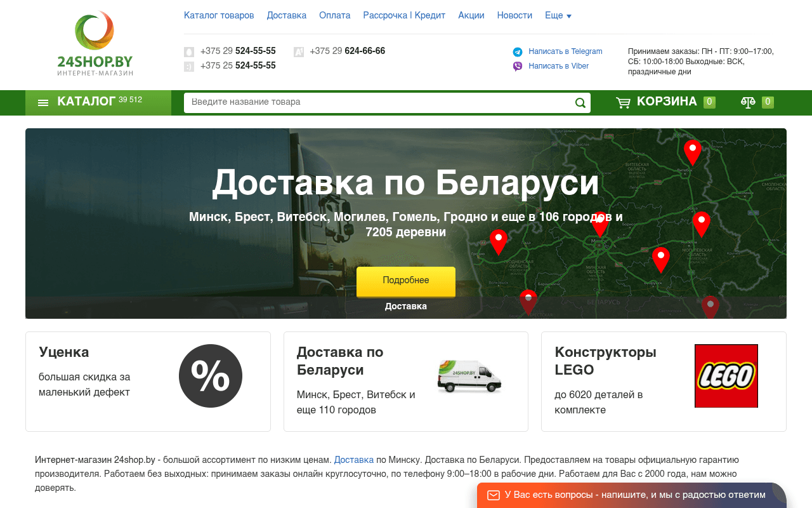This screenshot has height=508, width=812.
Task: Click the cart items counter badge
Action: (709, 101)
